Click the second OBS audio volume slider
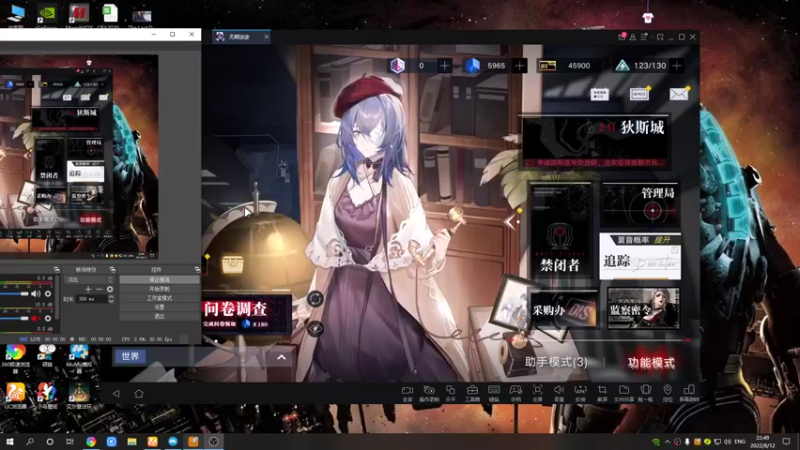This screenshot has height=450, width=800. (14, 318)
